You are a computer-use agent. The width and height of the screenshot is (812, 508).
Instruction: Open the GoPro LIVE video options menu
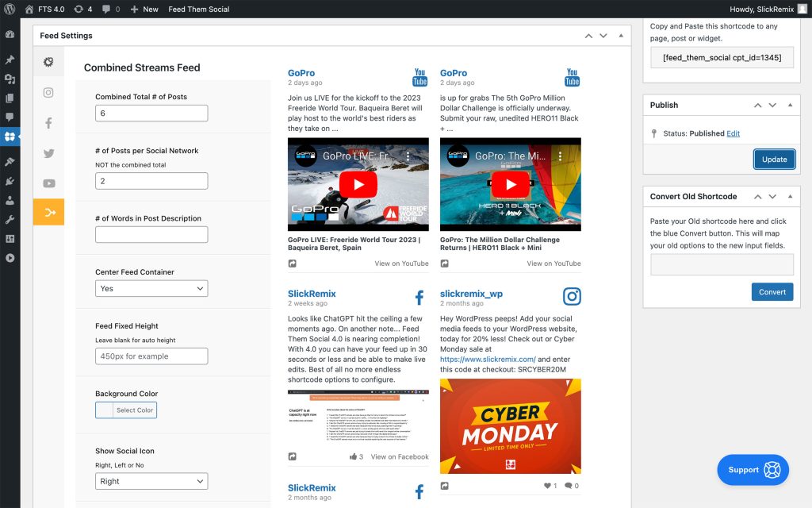coord(408,156)
